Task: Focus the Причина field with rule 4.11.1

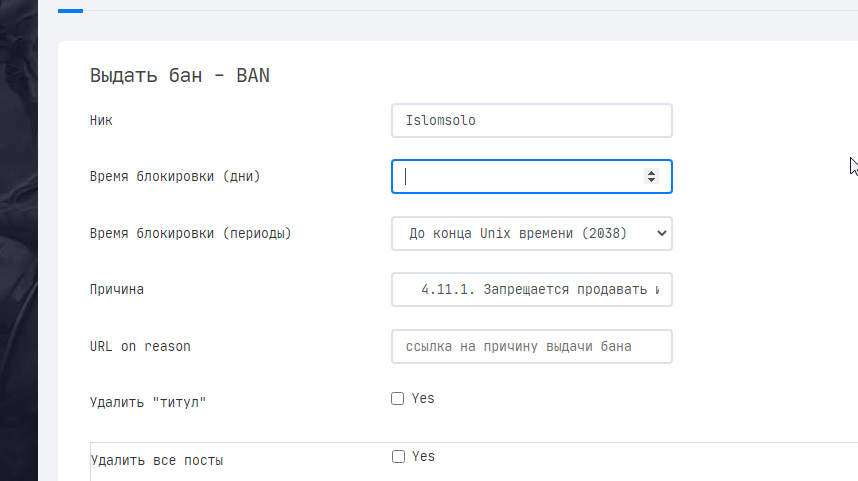Action: [532, 289]
